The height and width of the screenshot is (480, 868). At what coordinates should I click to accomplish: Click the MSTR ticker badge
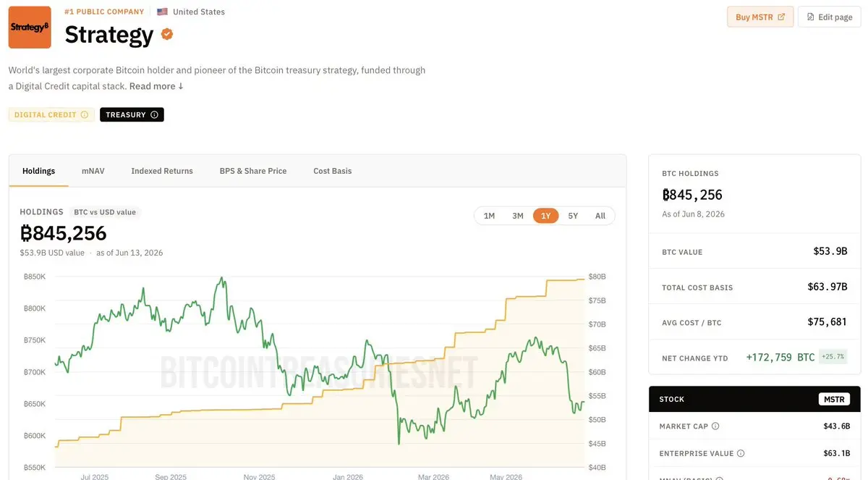834,399
